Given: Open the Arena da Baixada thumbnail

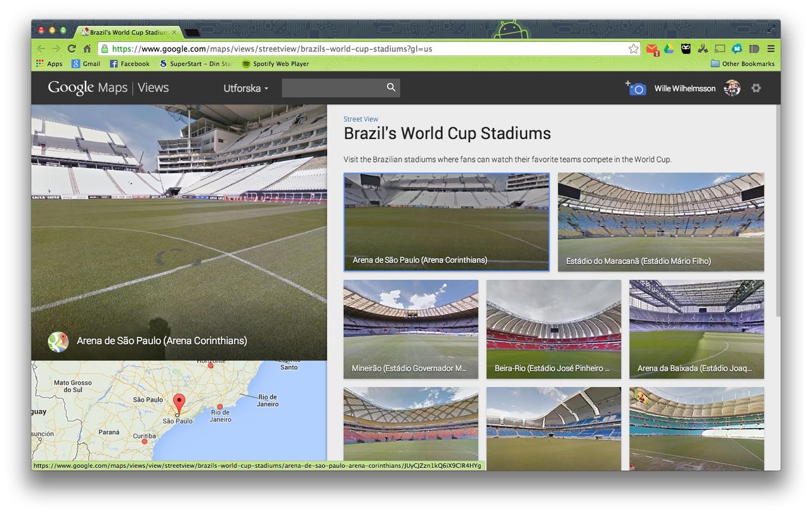Looking at the screenshot, I should pyautogui.click(x=697, y=329).
